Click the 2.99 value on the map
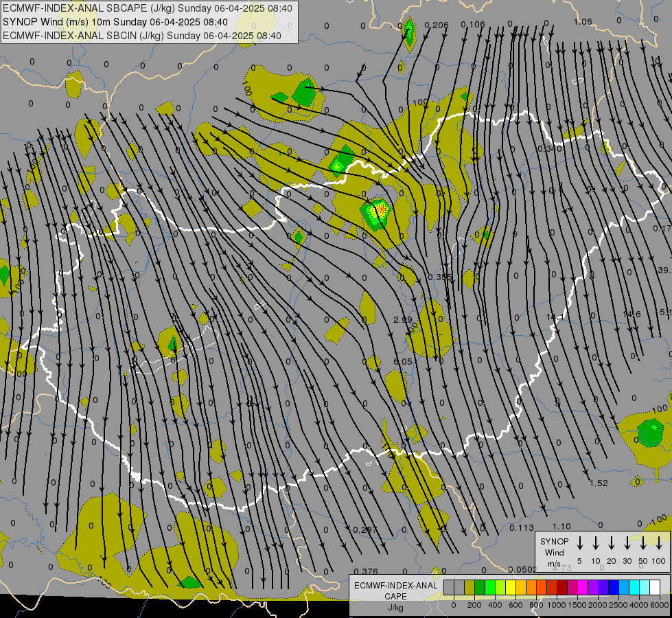 click(403, 319)
